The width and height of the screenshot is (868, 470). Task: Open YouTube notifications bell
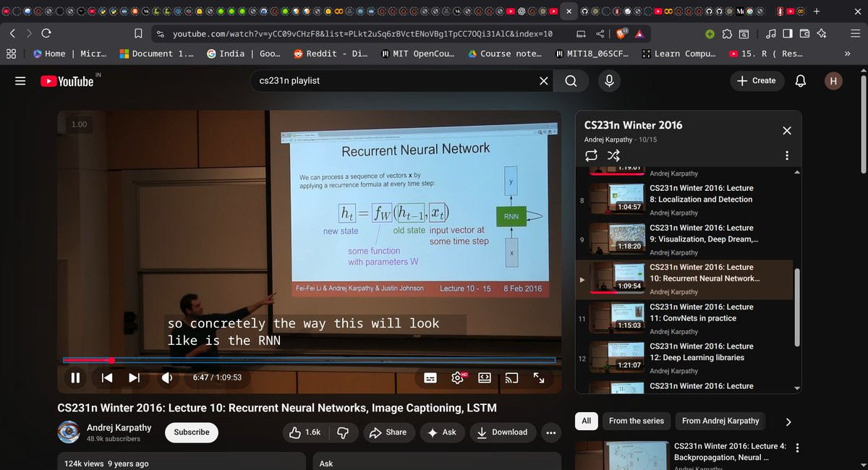800,81
